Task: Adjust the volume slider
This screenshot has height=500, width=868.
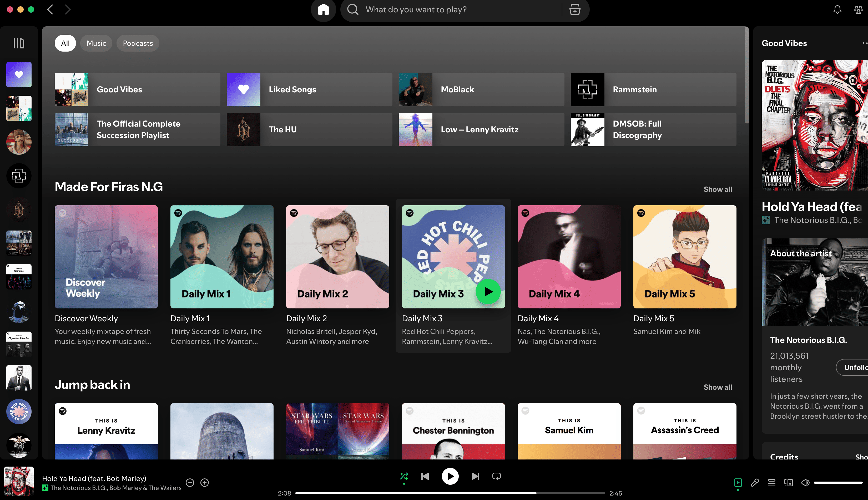Action: point(838,482)
